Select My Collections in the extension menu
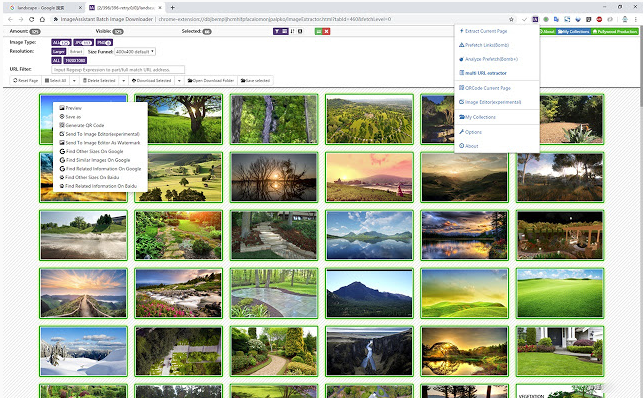Image resolution: width=643 pixels, height=398 pixels. tap(477, 117)
